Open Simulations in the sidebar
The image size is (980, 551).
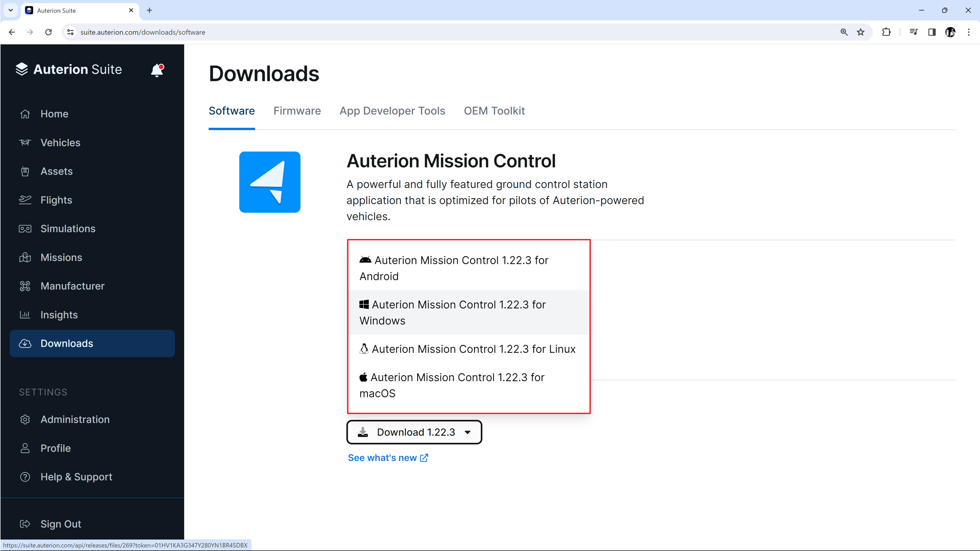click(x=68, y=228)
